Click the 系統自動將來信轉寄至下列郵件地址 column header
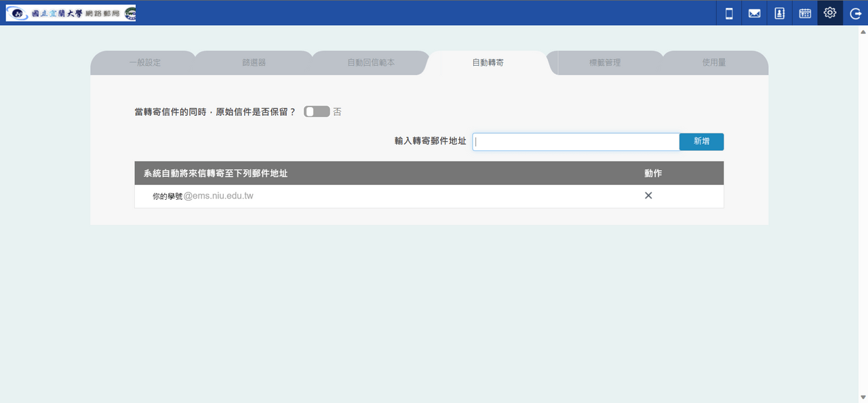This screenshot has height=403, width=868. click(216, 173)
